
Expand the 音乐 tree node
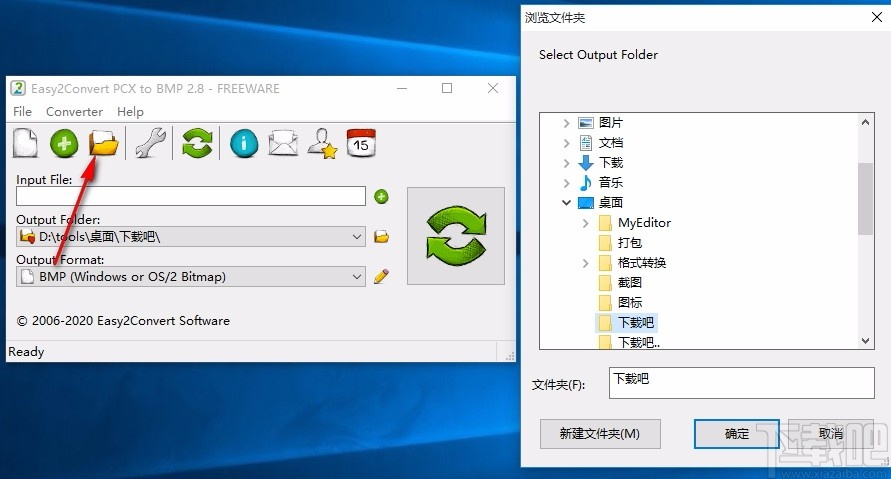coord(566,183)
